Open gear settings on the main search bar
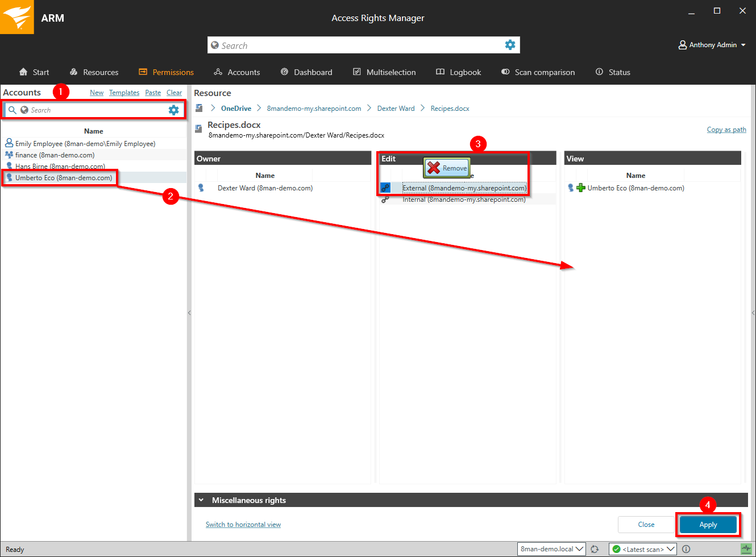This screenshot has height=557, width=756. [x=510, y=45]
